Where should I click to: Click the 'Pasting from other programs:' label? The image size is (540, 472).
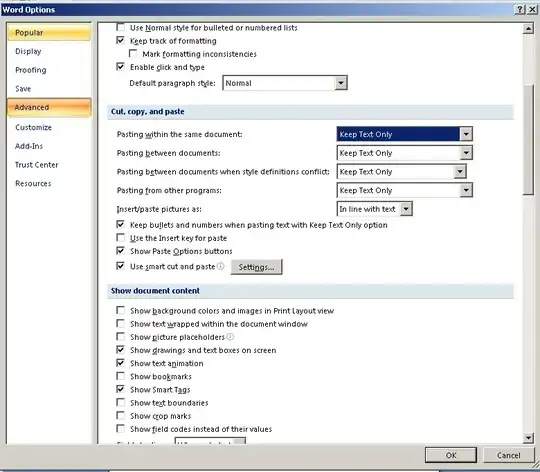point(169,190)
